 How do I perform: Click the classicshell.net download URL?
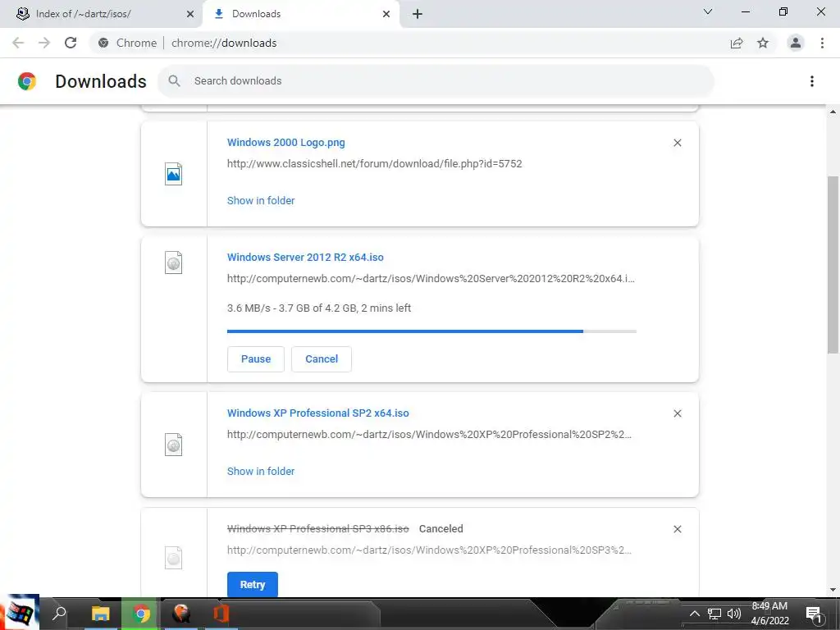pyautogui.click(x=374, y=164)
